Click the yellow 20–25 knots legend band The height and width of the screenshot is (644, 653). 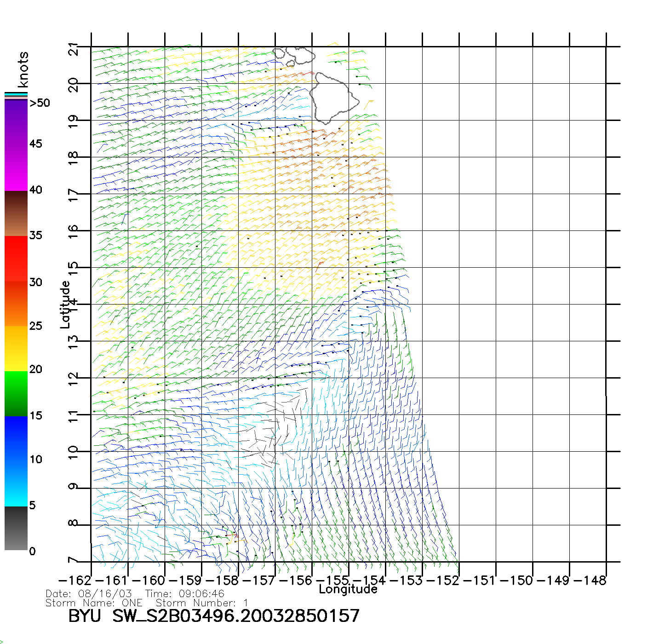16,348
